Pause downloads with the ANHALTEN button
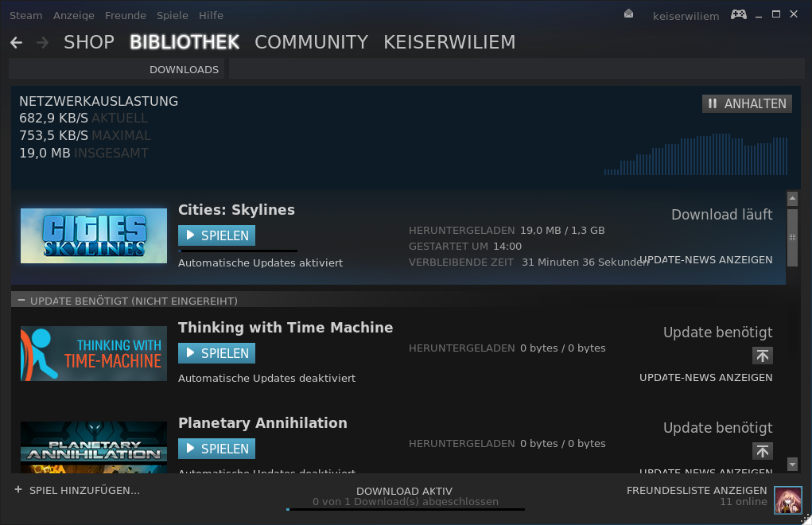Screen dimensions: 812x525 747,103
